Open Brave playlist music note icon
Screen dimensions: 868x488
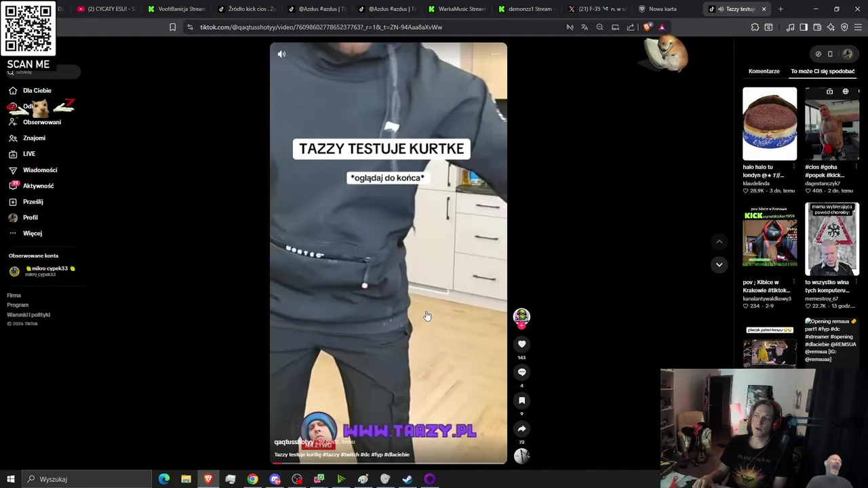(790, 27)
